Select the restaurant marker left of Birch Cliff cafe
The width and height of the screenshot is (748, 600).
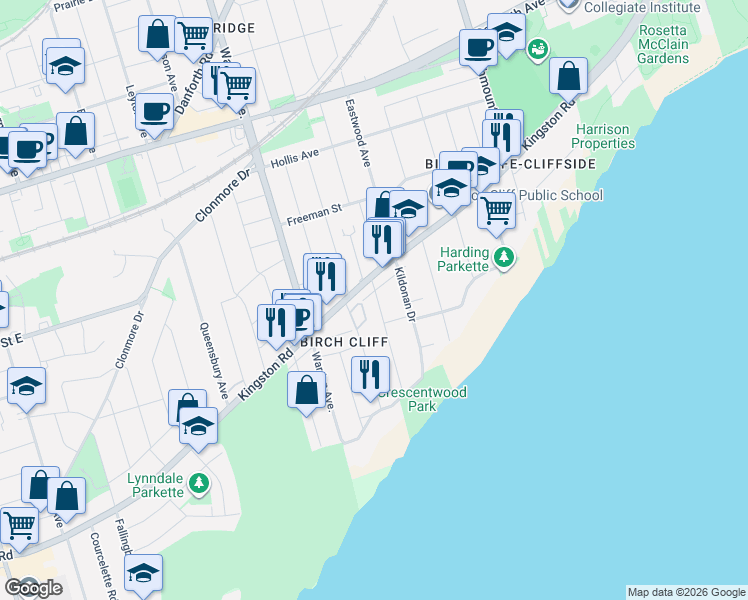[x=276, y=325]
